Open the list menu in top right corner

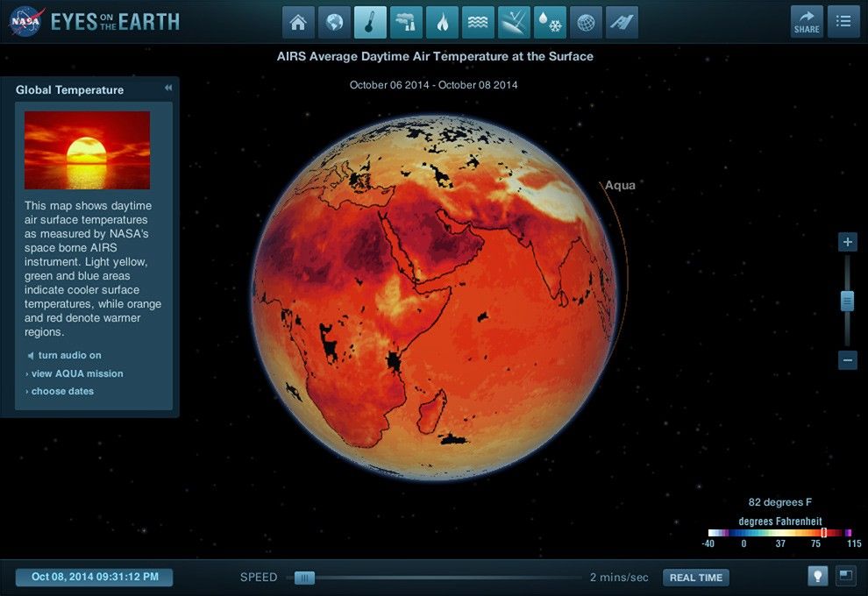point(843,20)
